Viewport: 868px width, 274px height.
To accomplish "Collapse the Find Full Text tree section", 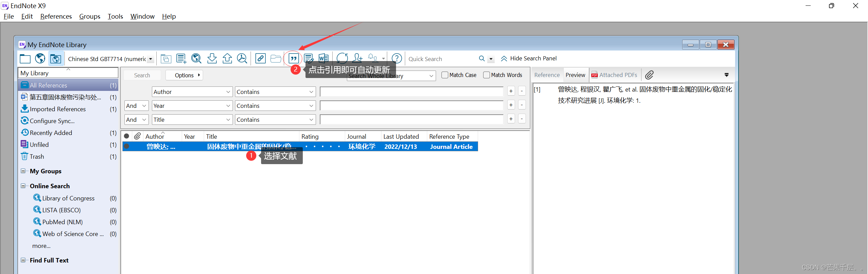I will tap(23, 260).
